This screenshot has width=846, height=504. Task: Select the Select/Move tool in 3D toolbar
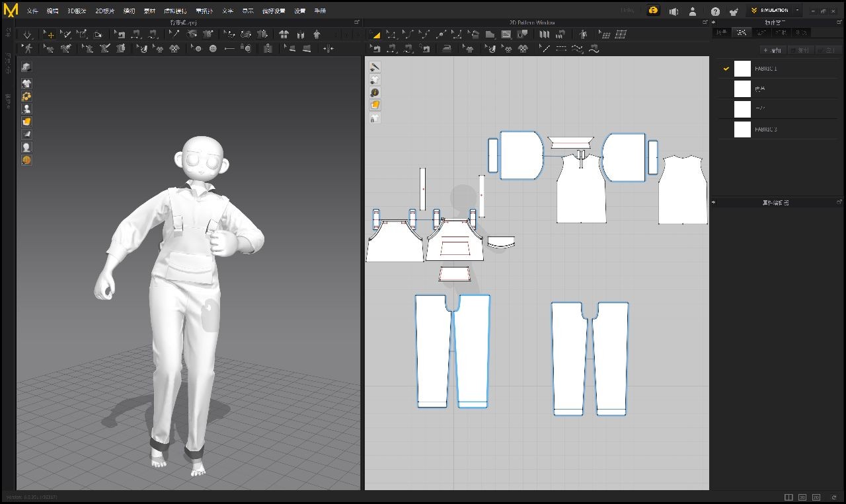(x=49, y=34)
